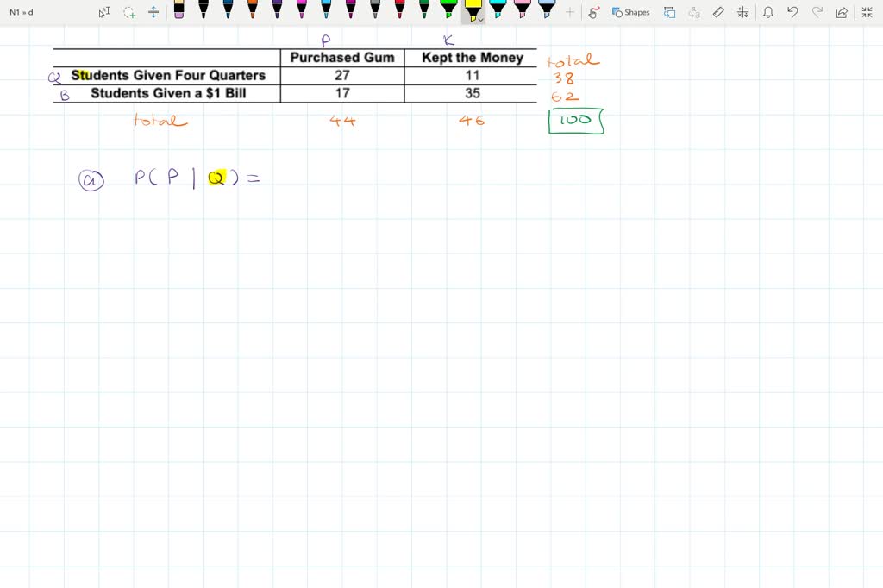Open the Math assistant tool
883x588 pixels.
743,12
